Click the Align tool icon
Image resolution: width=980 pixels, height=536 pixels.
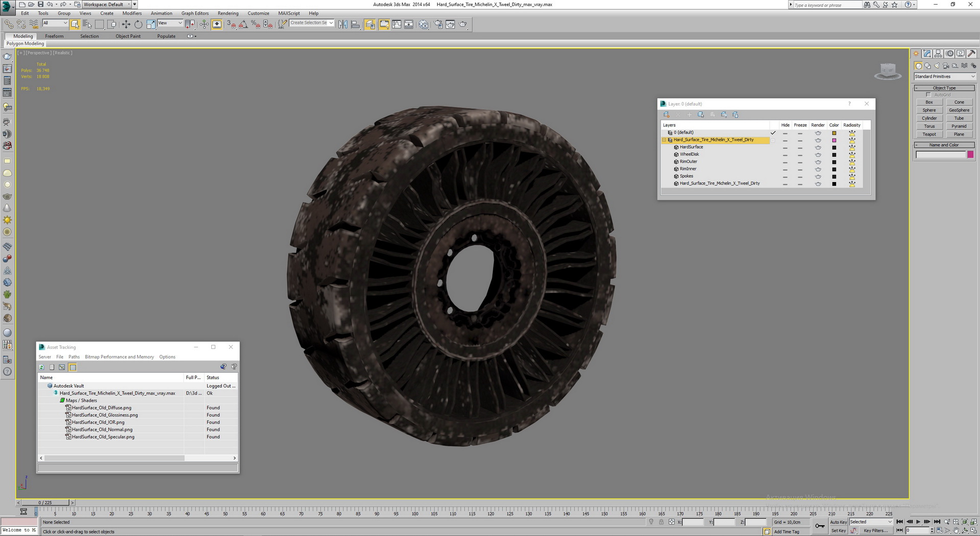point(355,24)
